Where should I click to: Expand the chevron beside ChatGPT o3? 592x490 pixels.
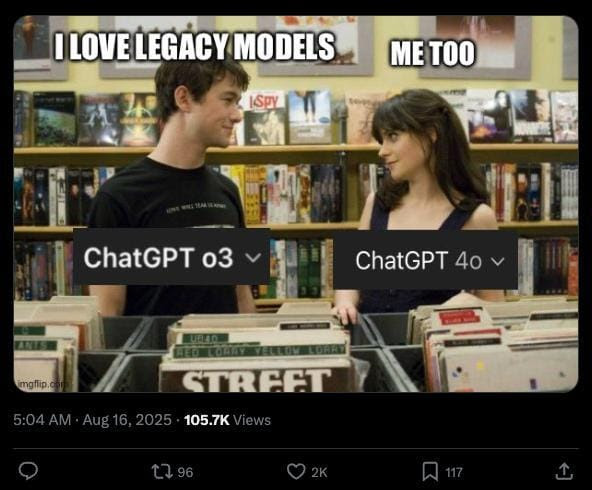pos(253,258)
